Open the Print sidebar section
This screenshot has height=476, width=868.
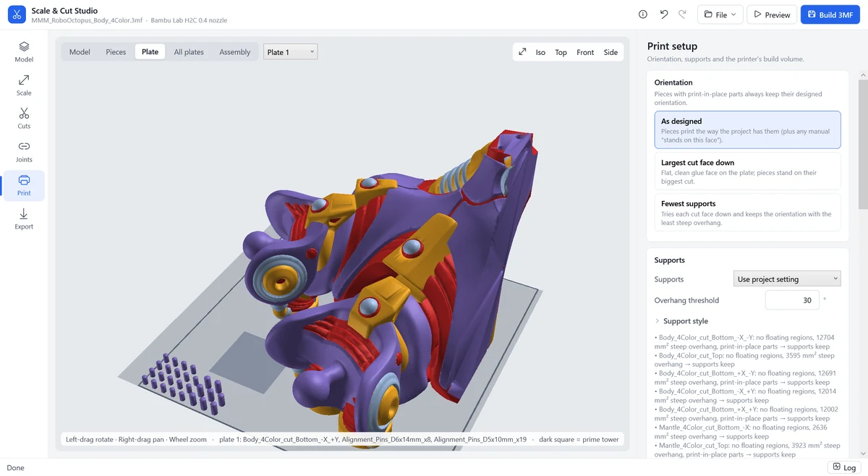24,186
